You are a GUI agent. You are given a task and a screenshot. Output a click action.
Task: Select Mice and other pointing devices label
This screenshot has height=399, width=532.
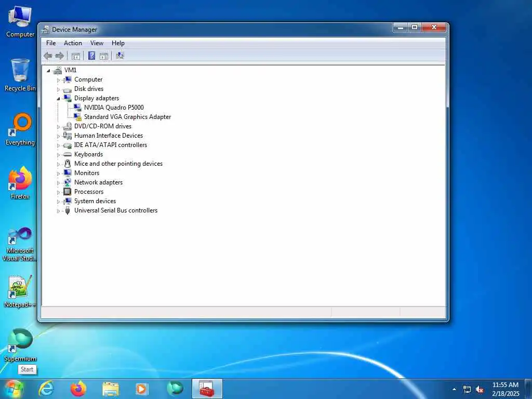point(118,164)
